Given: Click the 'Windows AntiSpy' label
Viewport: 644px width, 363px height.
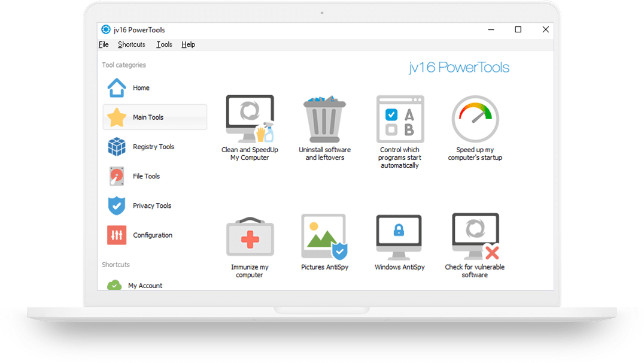Looking at the screenshot, I should click(x=399, y=267).
